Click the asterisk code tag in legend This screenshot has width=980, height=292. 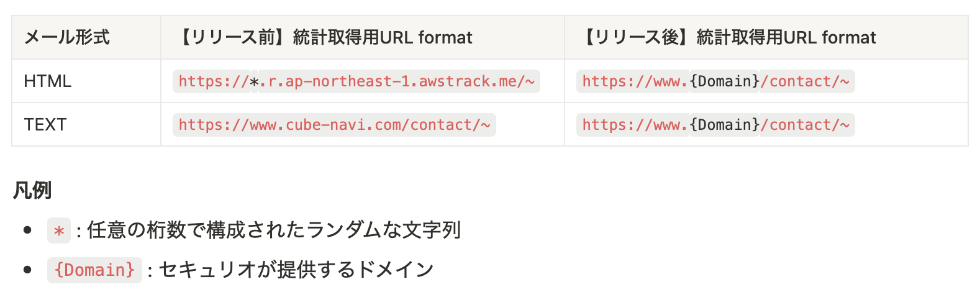pyautogui.click(x=59, y=230)
